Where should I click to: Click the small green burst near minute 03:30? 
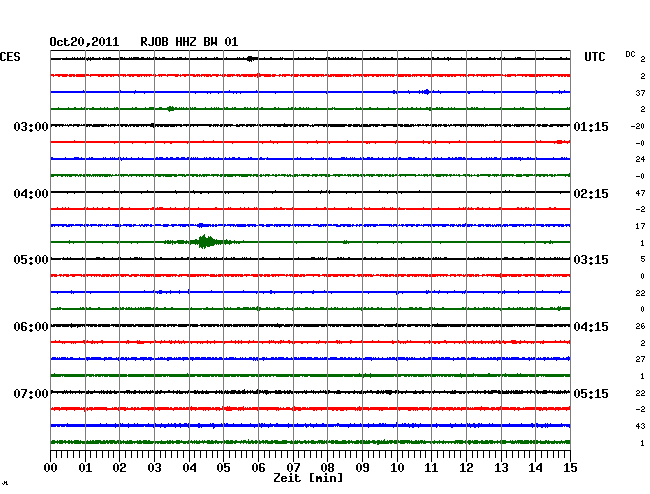tap(170, 109)
